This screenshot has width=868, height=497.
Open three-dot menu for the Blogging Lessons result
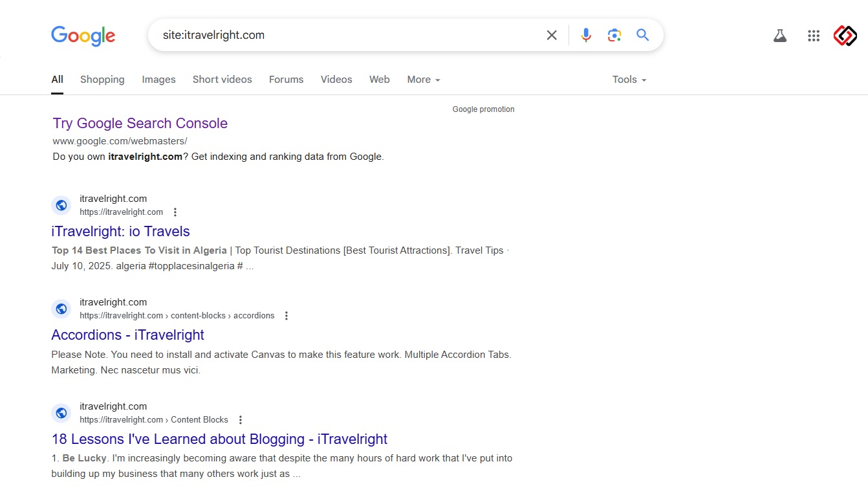tap(241, 420)
